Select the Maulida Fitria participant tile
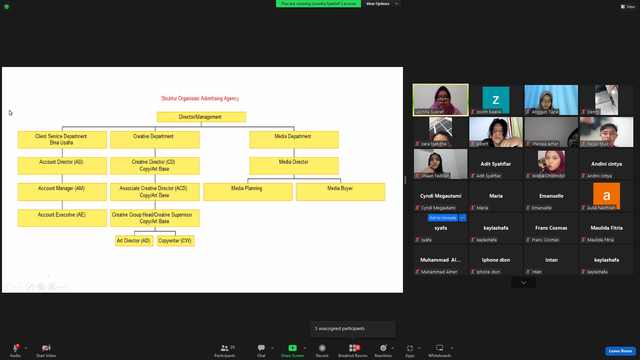640x360 pixels. click(x=607, y=228)
